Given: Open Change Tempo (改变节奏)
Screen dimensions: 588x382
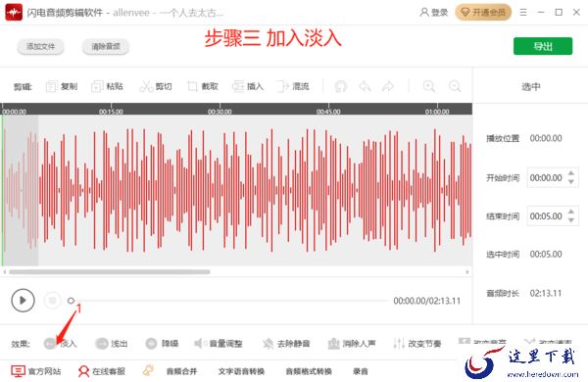Looking at the screenshot, I should point(417,344).
